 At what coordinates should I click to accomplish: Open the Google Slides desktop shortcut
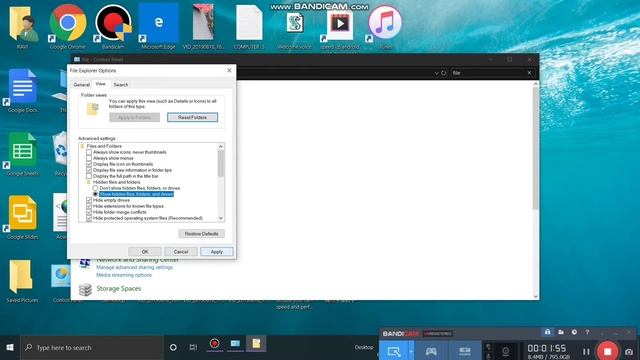22,217
